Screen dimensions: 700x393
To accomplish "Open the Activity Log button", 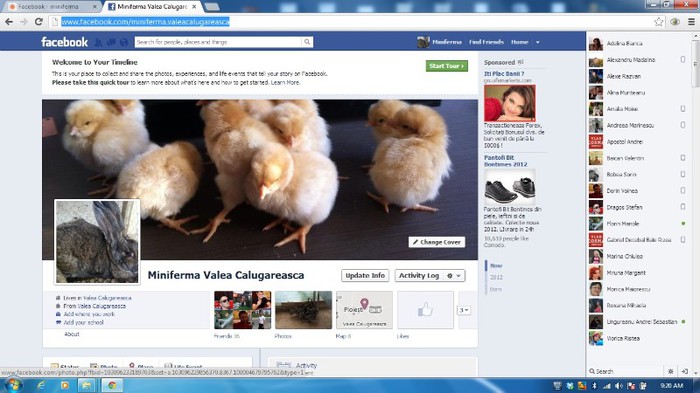I will (x=419, y=276).
